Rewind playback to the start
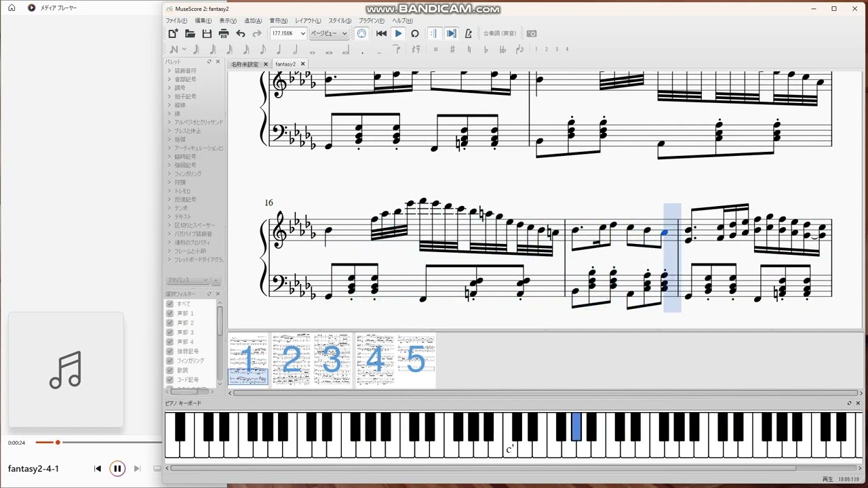The height and width of the screenshot is (488, 868). tap(381, 33)
